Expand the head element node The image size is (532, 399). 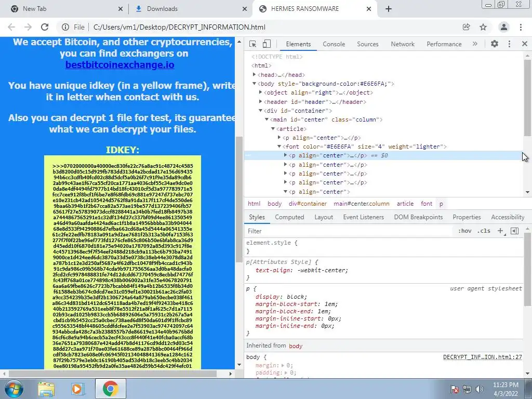pyautogui.click(x=254, y=74)
